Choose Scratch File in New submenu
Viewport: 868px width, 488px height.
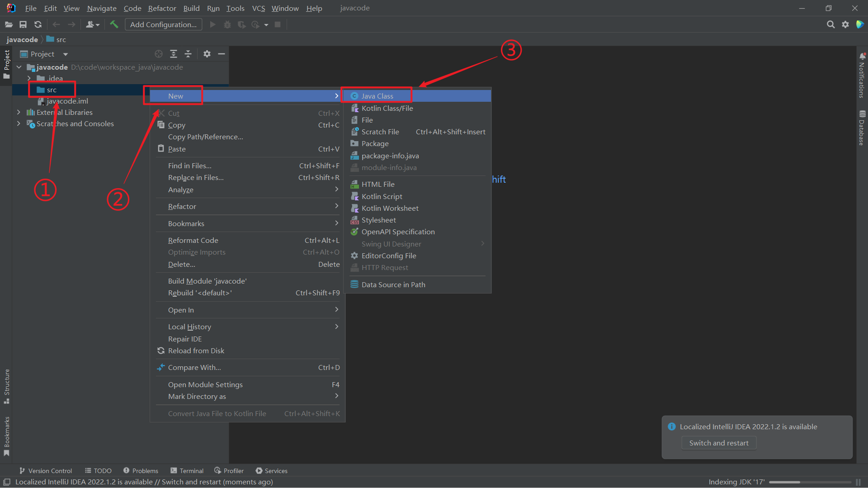coord(417,132)
